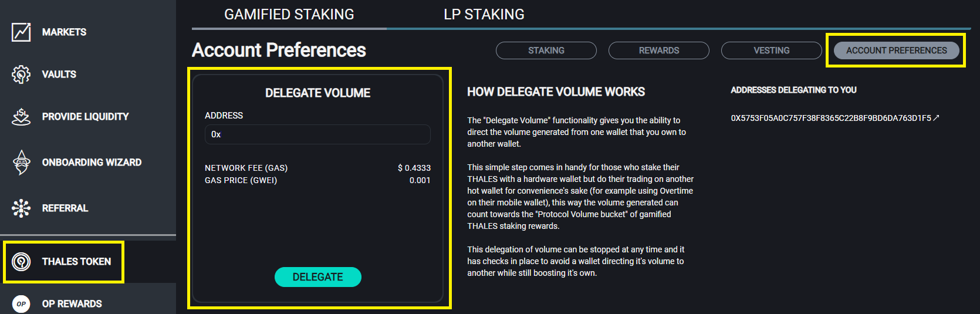Click the Referral network icon

(x=21, y=208)
